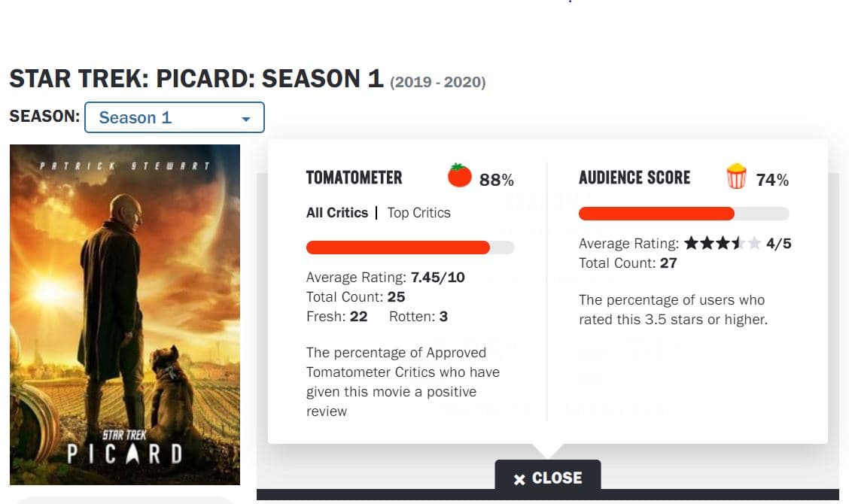
Task: Click the Rotten: 3 count
Action: point(418,317)
